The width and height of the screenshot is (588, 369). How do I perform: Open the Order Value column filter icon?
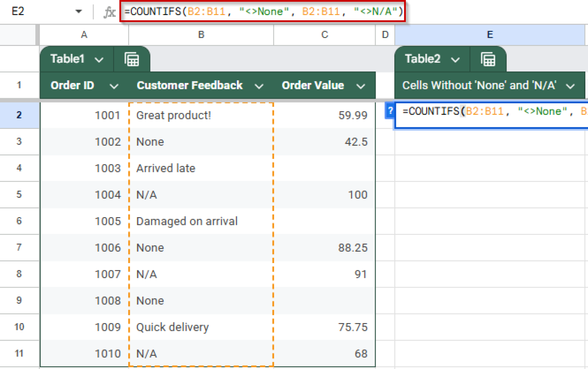pos(360,85)
